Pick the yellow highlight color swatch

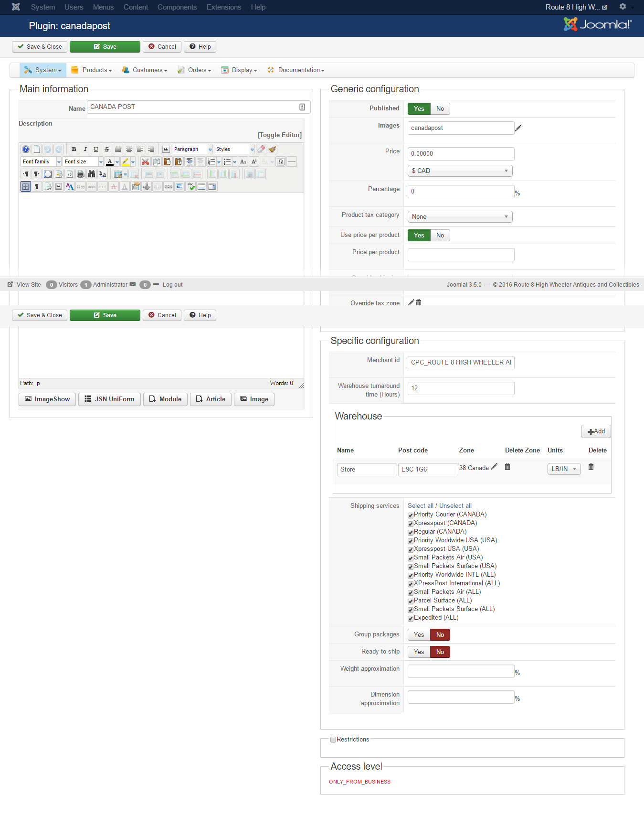126,162
